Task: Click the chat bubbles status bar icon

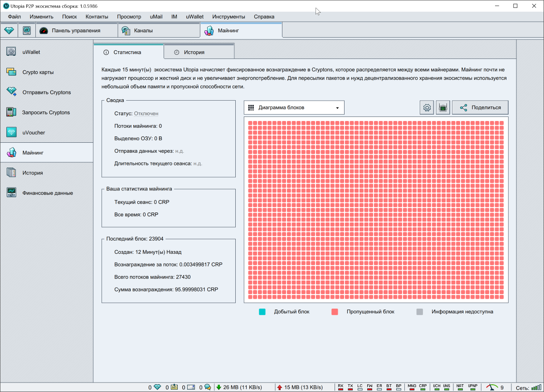Action: pyautogui.click(x=208, y=387)
